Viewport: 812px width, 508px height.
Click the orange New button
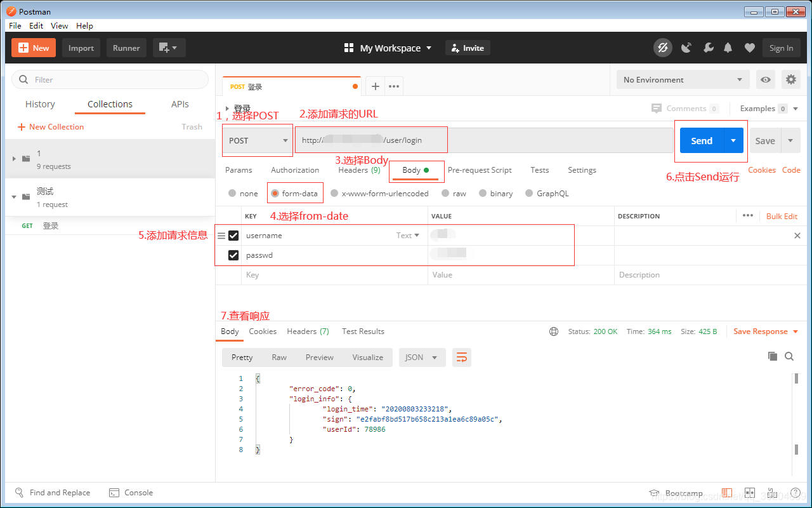pos(34,48)
